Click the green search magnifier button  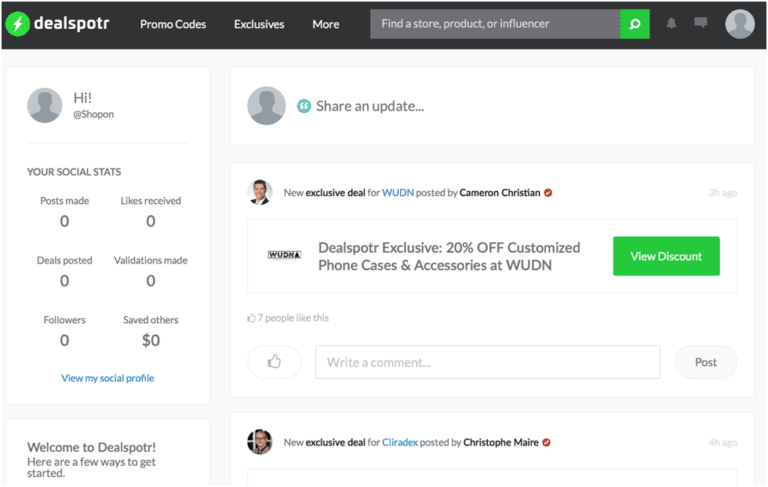[x=635, y=24]
